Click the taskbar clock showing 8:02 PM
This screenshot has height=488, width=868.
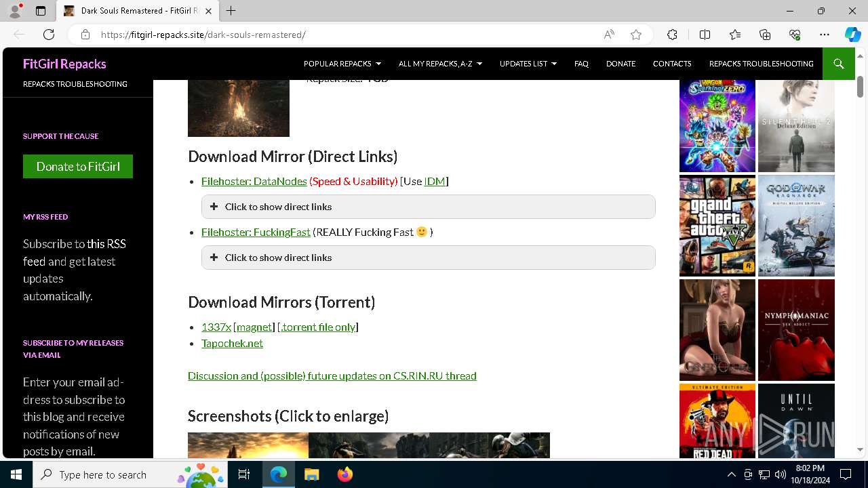click(x=810, y=474)
